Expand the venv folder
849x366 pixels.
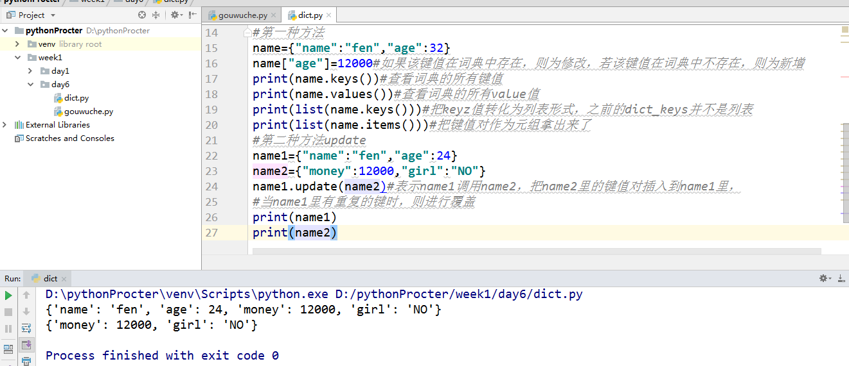click(18, 44)
